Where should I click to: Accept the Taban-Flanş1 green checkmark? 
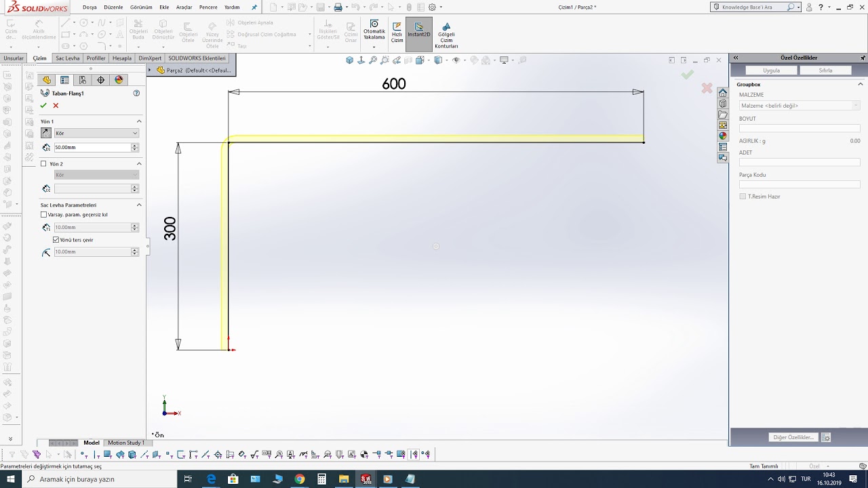(43, 106)
